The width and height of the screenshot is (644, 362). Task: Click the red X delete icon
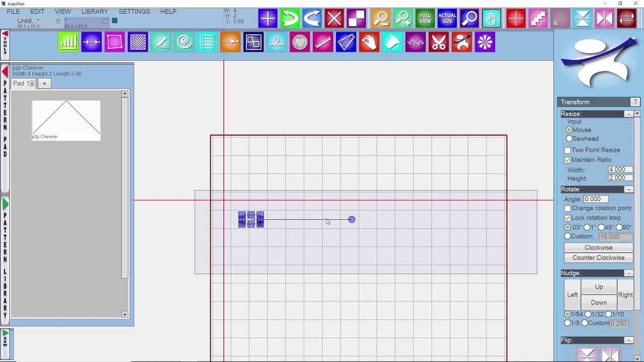tap(334, 19)
